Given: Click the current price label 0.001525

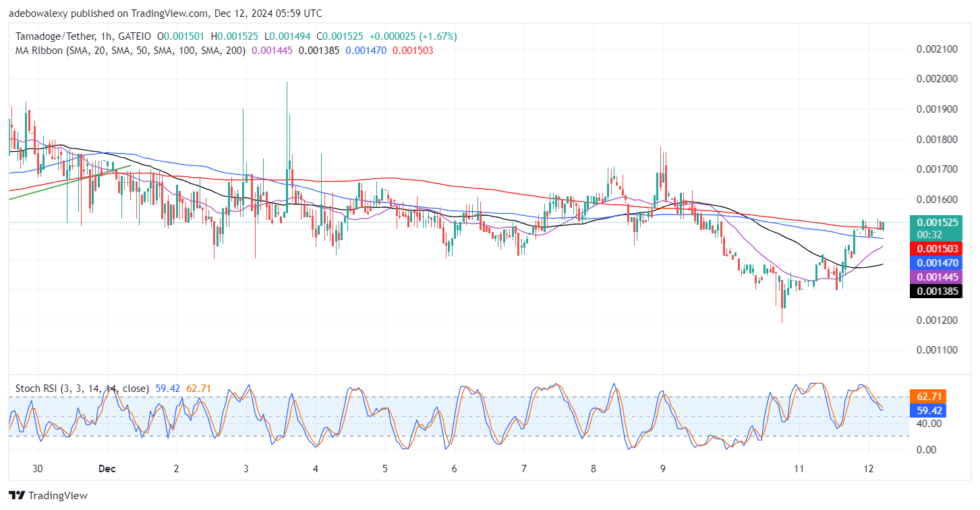Looking at the screenshot, I should [x=936, y=221].
